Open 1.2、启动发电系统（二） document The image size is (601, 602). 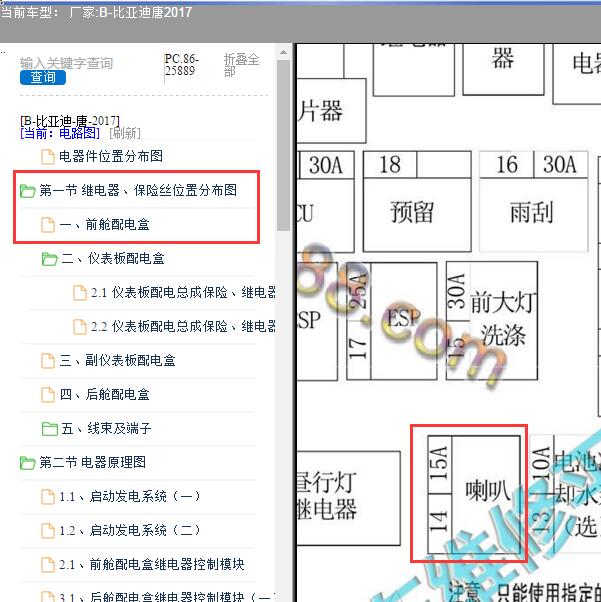point(129,530)
